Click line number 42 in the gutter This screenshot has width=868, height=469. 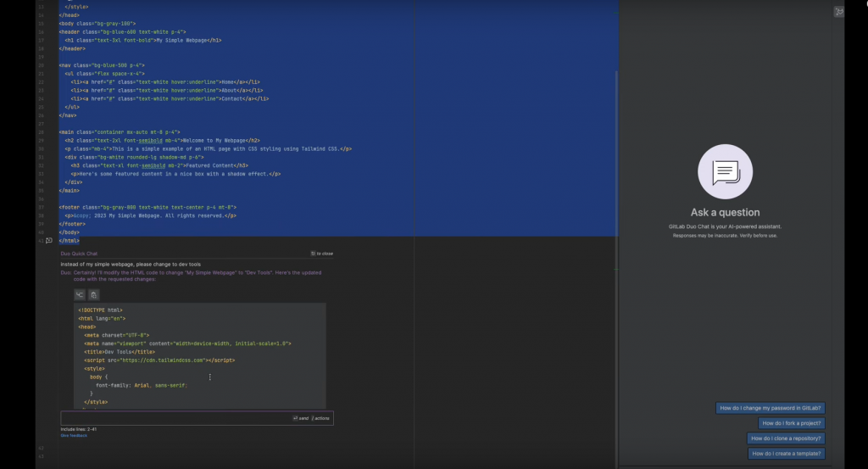[41, 448]
